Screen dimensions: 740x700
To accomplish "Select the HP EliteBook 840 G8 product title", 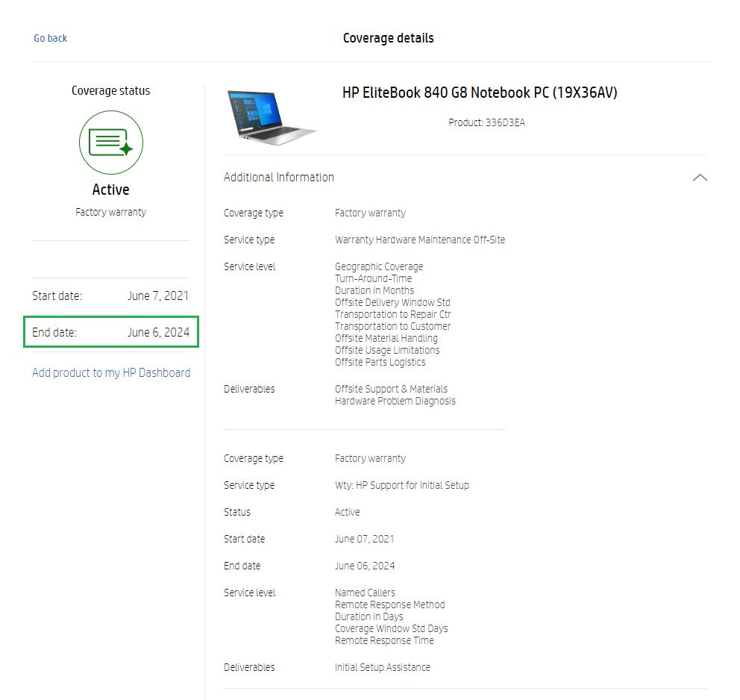I will tap(480, 93).
